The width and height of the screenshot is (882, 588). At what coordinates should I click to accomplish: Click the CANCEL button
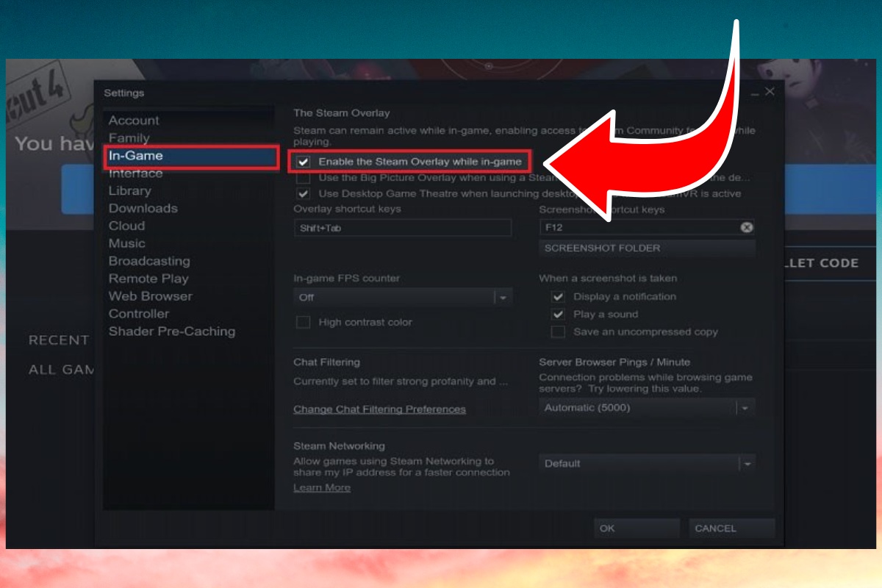point(732,528)
